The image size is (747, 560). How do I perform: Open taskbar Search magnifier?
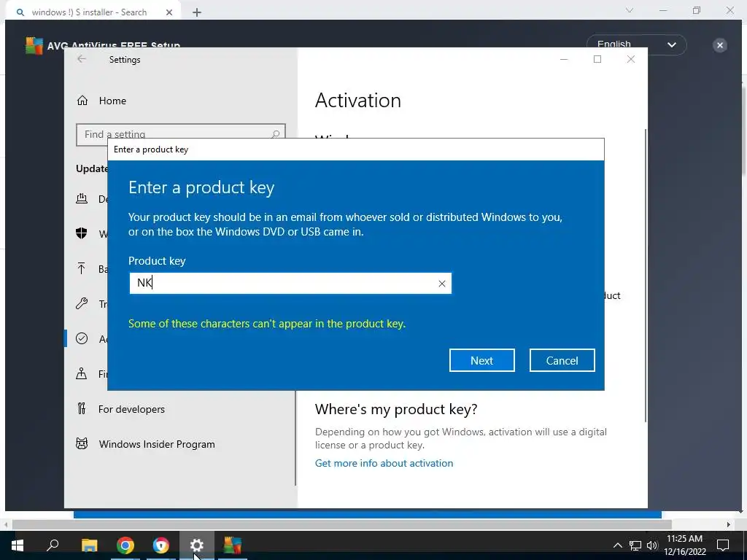click(53, 545)
